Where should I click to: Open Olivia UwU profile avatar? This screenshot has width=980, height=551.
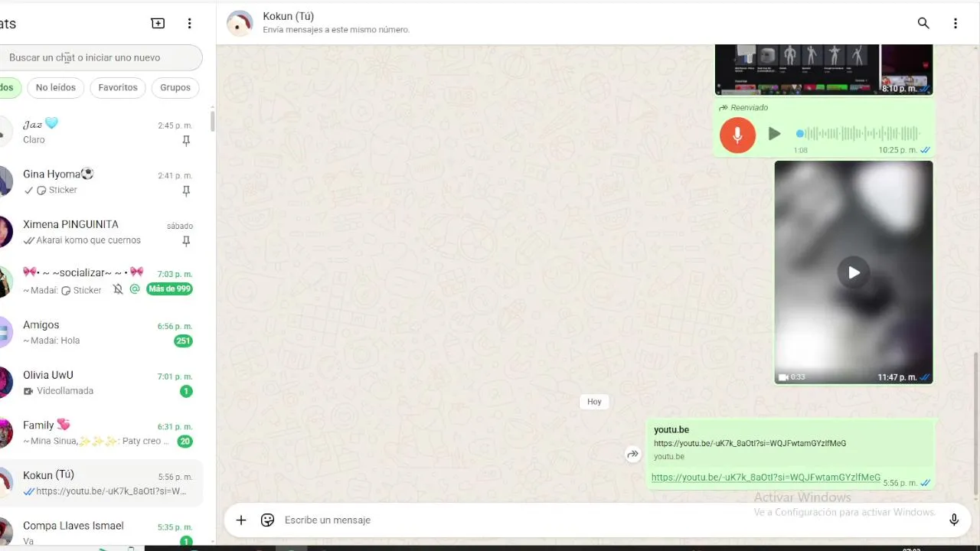(x=5, y=383)
